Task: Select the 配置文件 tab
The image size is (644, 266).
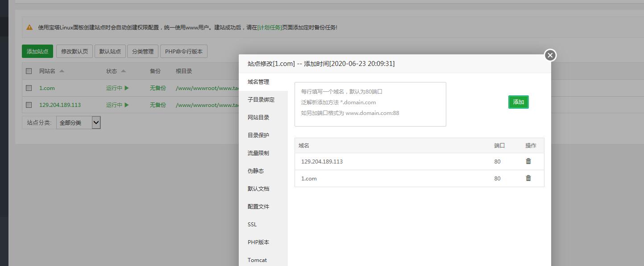Action: coord(258,207)
